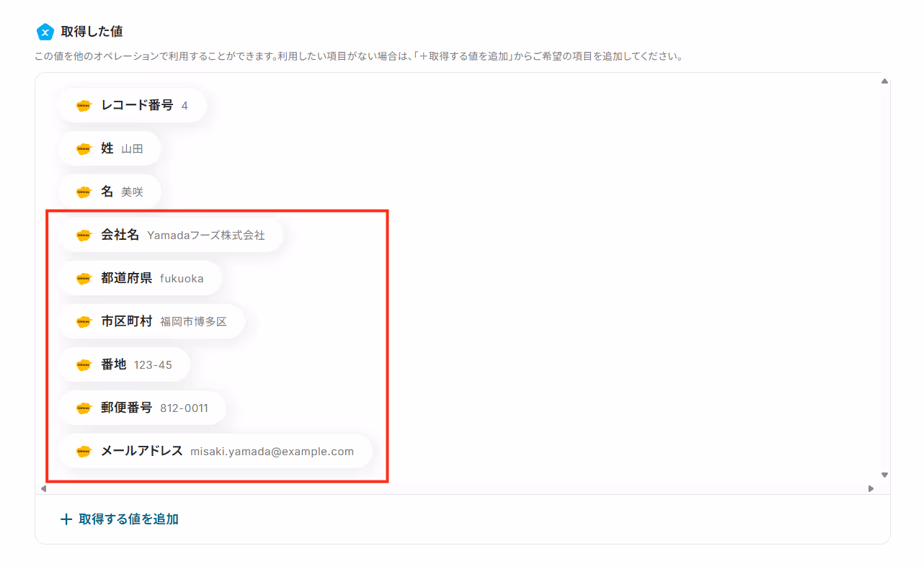Click the horizontal scroll left arrow
924x569 pixels.
pos(43,488)
